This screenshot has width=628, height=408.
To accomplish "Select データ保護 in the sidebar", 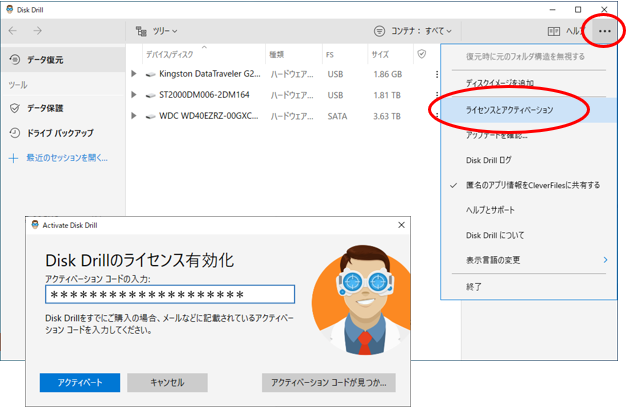I will coord(63,108).
